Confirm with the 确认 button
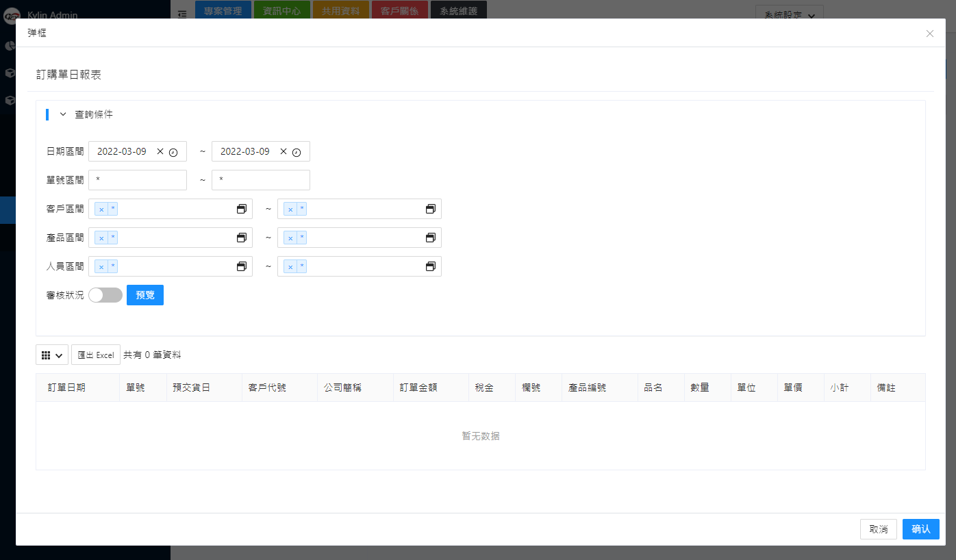Image resolution: width=956 pixels, height=560 pixels. tap(920, 529)
